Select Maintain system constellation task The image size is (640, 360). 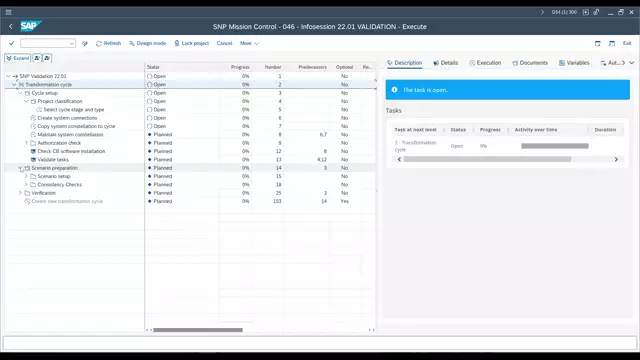click(70, 135)
